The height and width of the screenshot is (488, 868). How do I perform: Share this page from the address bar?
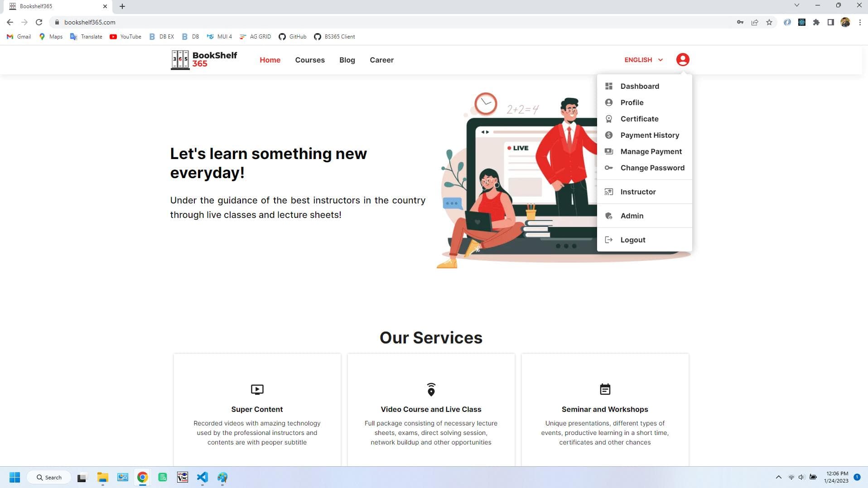pyautogui.click(x=755, y=22)
